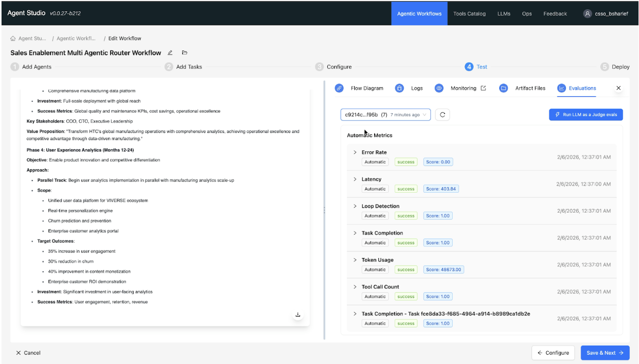This screenshot has width=639, height=364.
Task: Click the Logs bug icon
Action: pyautogui.click(x=400, y=88)
